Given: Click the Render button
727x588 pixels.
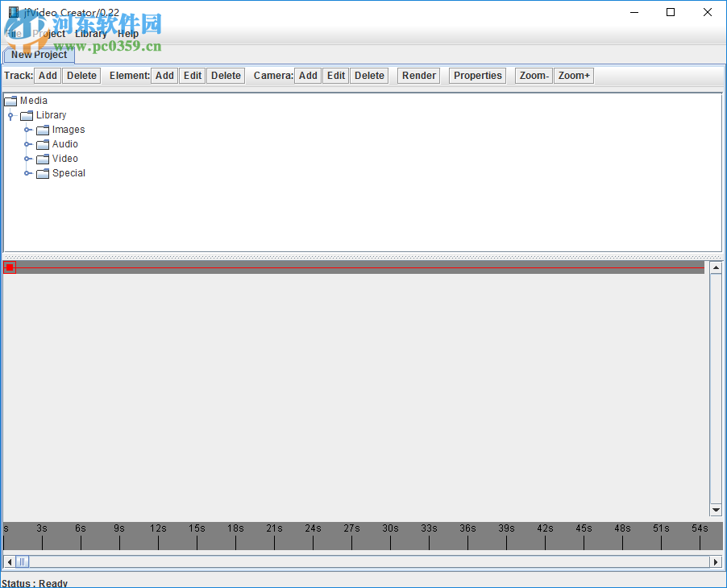Looking at the screenshot, I should pyautogui.click(x=418, y=75).
